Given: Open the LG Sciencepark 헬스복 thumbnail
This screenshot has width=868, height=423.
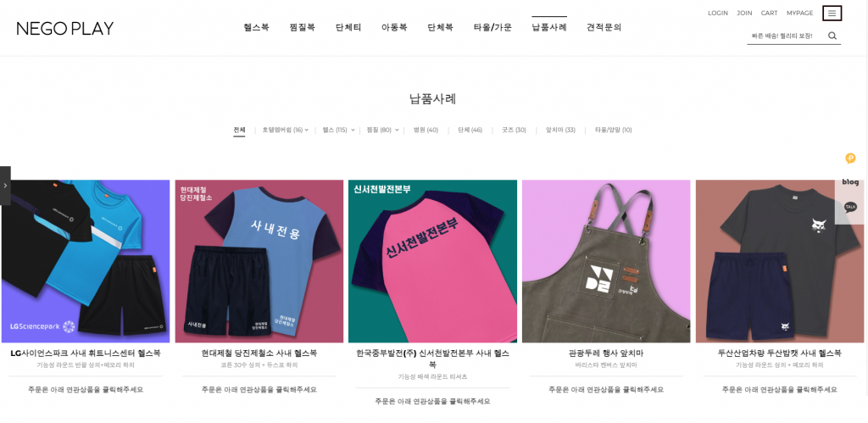Looking at the screenshot, I should (x=86, y=261).
